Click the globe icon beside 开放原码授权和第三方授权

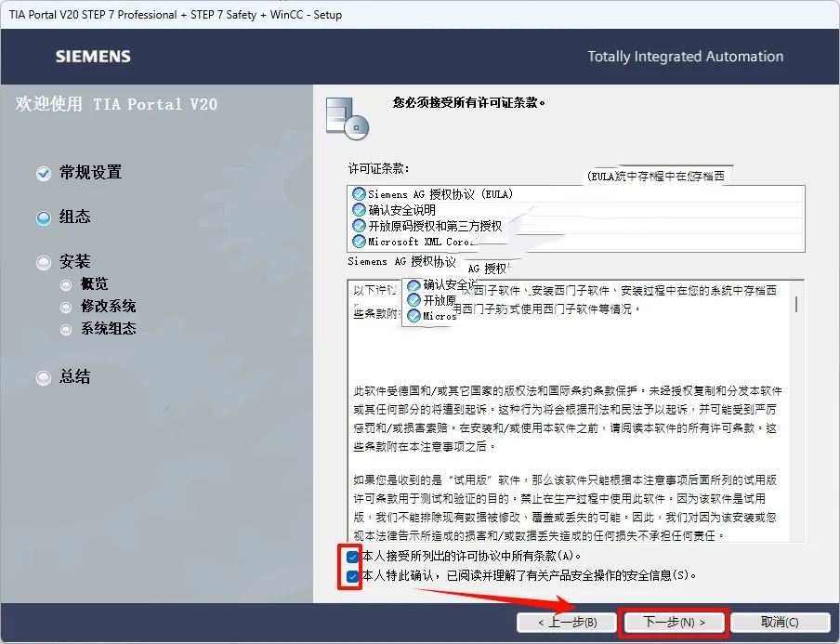[x=359, y=226]
